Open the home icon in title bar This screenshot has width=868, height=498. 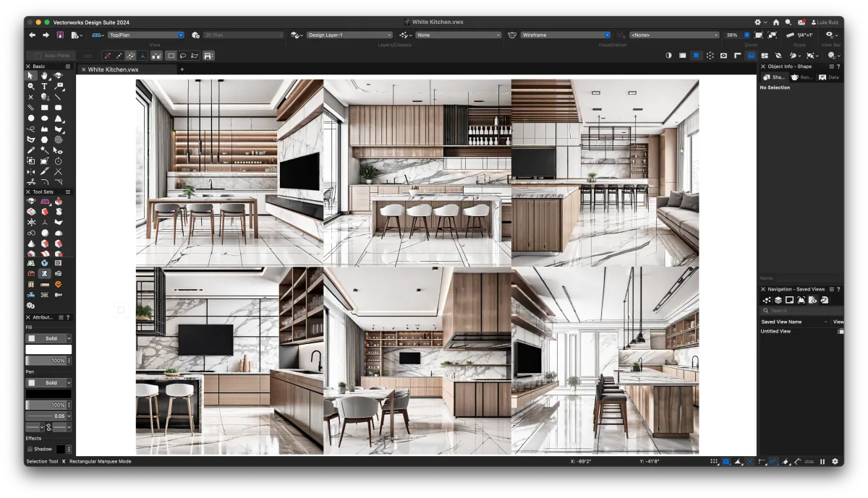coord(776,22)
